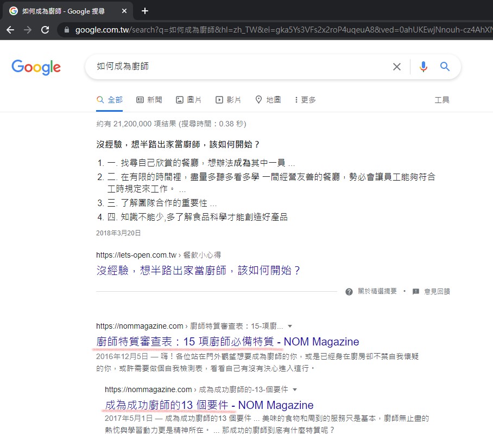Switch to the 圖片 tab

pyautogui.click(x=188, y=100)
